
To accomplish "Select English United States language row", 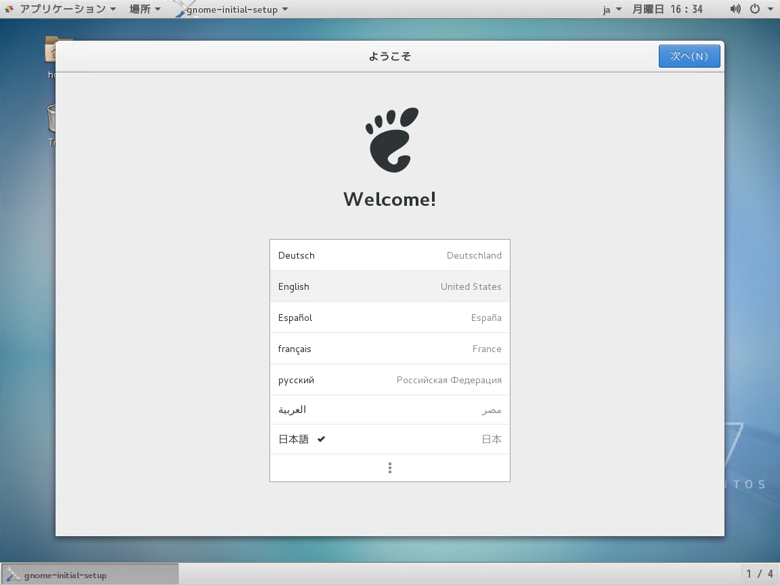I will pos(390,287).
